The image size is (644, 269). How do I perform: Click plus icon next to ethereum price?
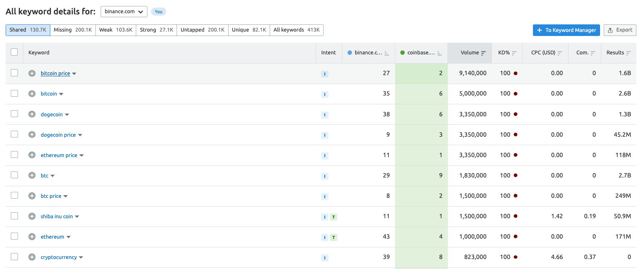(32, 155)
